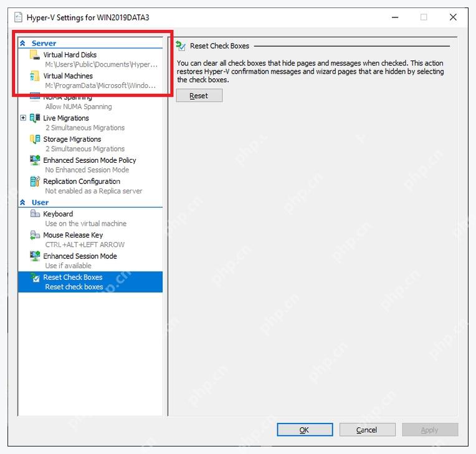Click the M:\ProgramData\Microsoft path text
The image size is (476, 454).
(100, 85)
